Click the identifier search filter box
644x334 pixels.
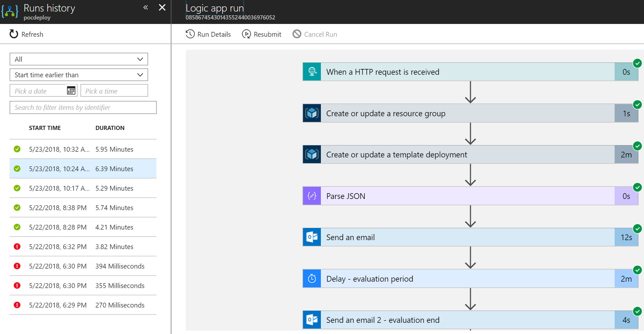(83, 107)
